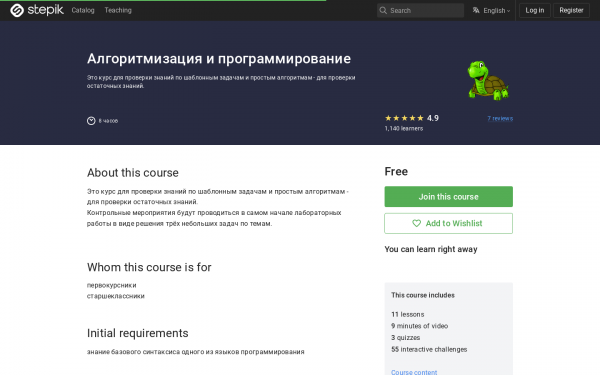The image size is (600, 375).
Task: Click the Free price label
Action: coord(396,171)
